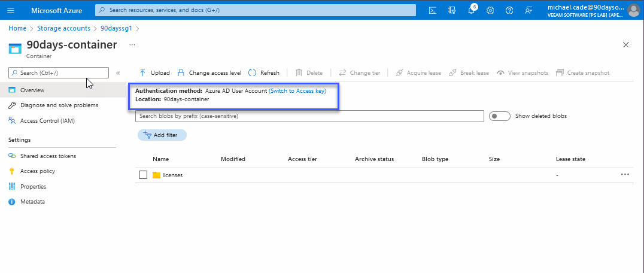
Task: Open the ellipsis next to container title
Action: coord(132,45)
